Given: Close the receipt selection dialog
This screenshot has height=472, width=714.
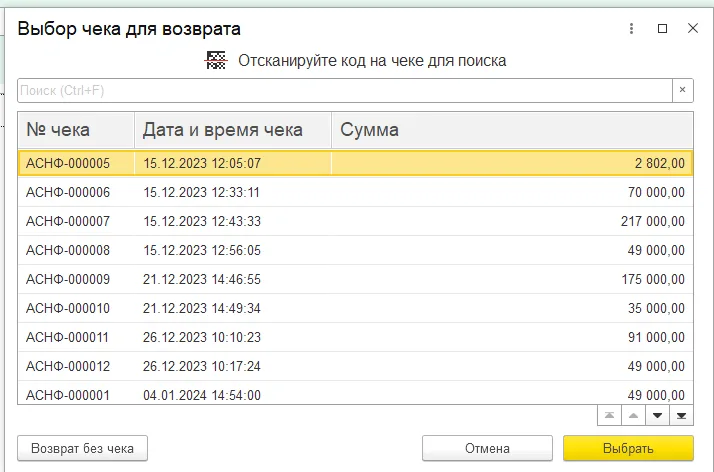Looking at the screenshot, I should pos(693,28).
